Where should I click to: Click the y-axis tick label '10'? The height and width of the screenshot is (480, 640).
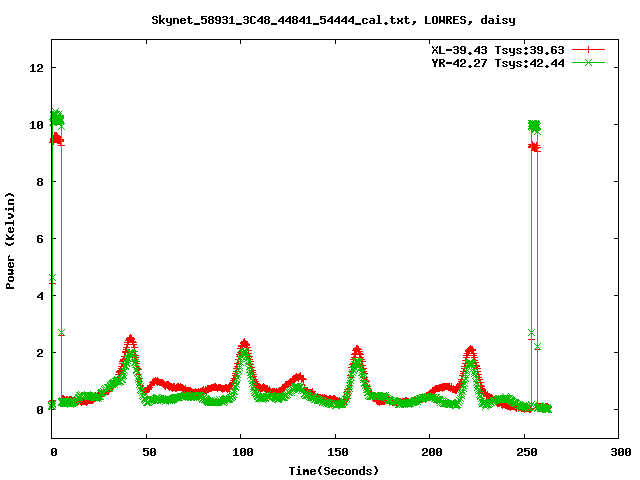point(36,125)
